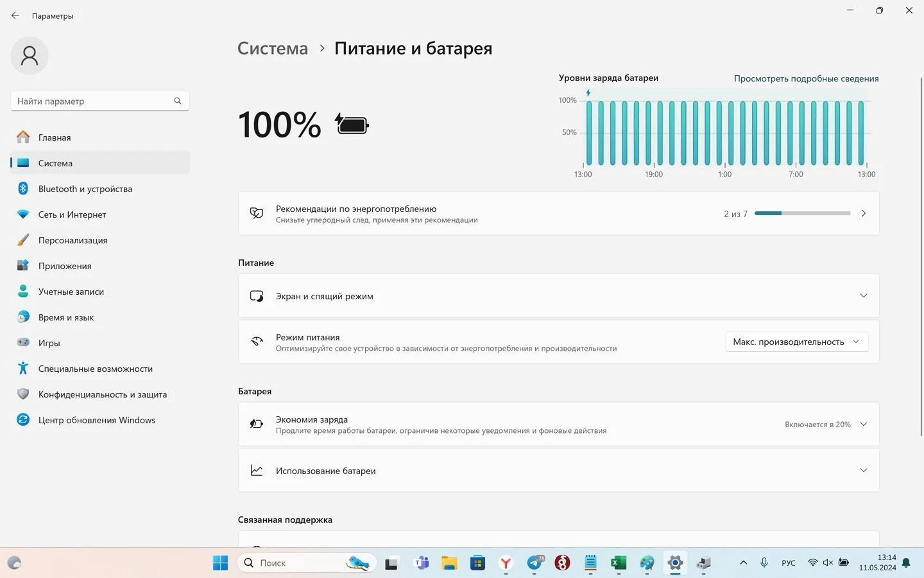The image size is (924, 578).
Task: Click the taskbar Поиск search box
Action: [308, 563]
